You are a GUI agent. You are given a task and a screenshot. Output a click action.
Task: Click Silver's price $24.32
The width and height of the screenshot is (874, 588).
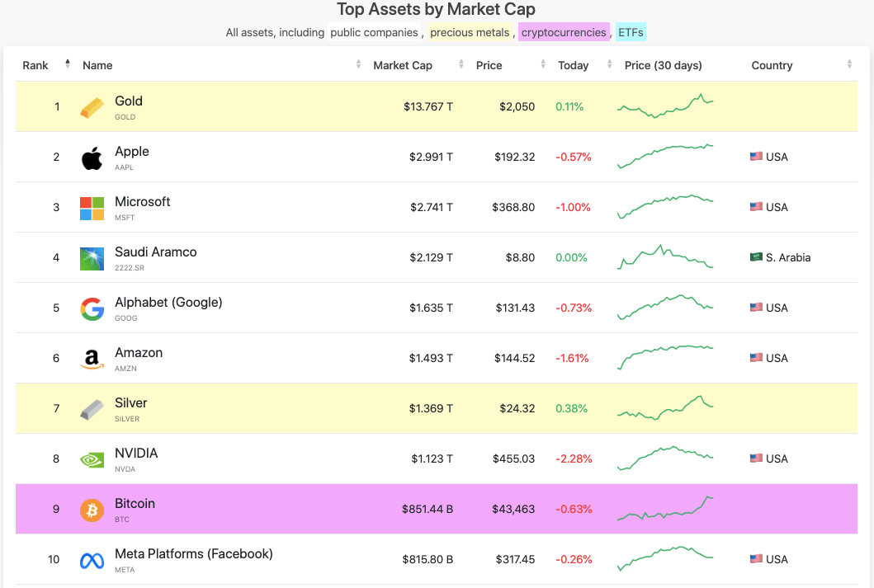click(x=517, y=408)
